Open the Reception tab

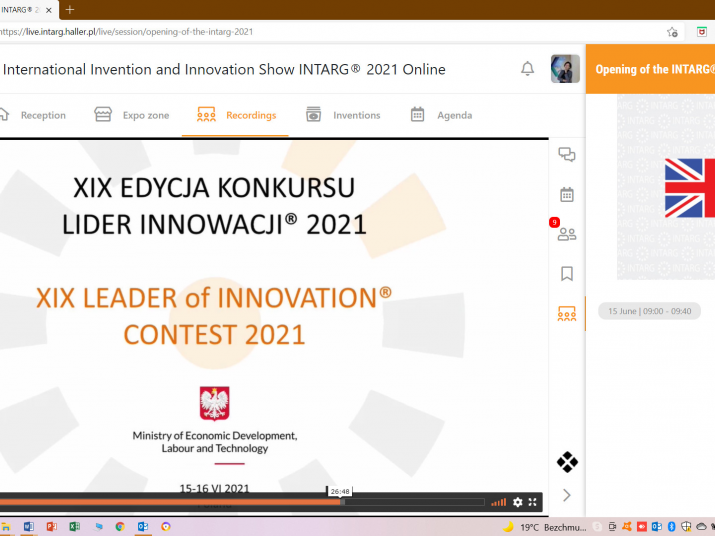(x=33, y=115)
